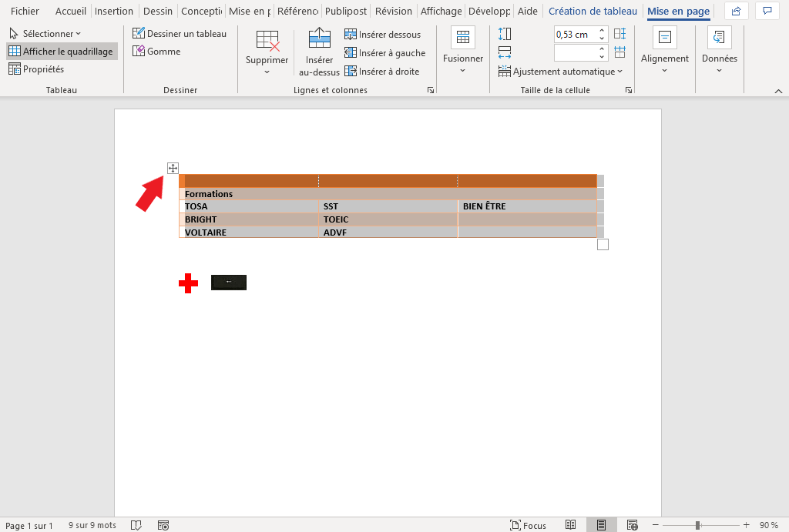Click the table move handle above the table
The height and width of the screenshot is (532, 789).
point(173,168)
